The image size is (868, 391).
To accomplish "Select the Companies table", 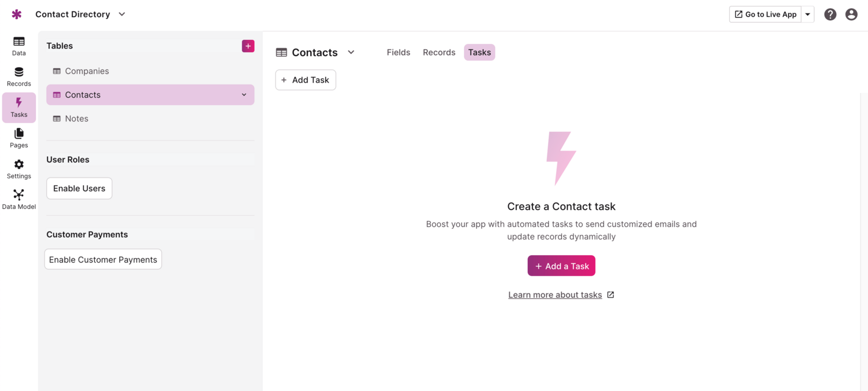I will coord(150,71).
